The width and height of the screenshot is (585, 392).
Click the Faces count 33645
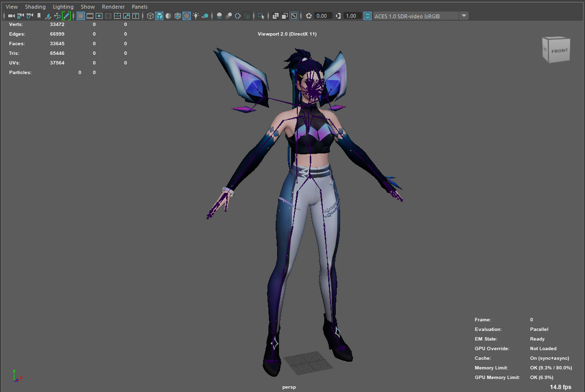57,44
